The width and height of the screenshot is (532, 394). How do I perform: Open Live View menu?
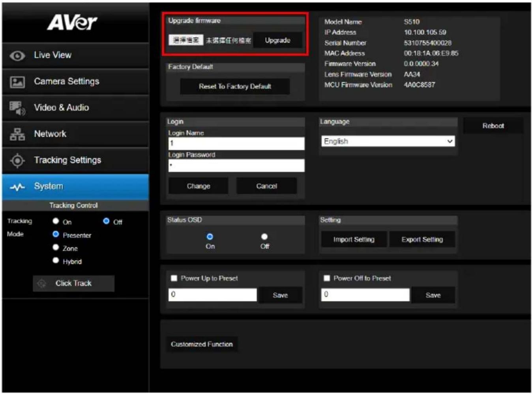[75, 55]
